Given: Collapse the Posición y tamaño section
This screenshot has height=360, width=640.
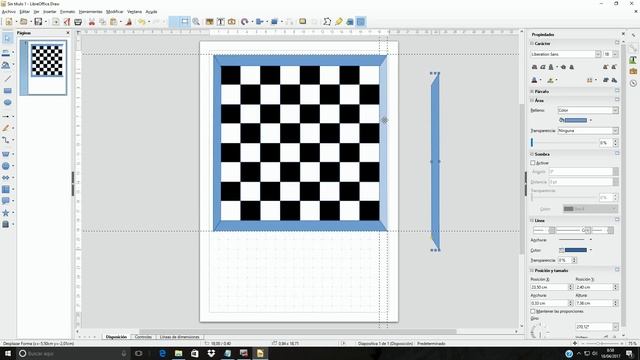Looking at the screenshot, I should (x=532, y=271).
